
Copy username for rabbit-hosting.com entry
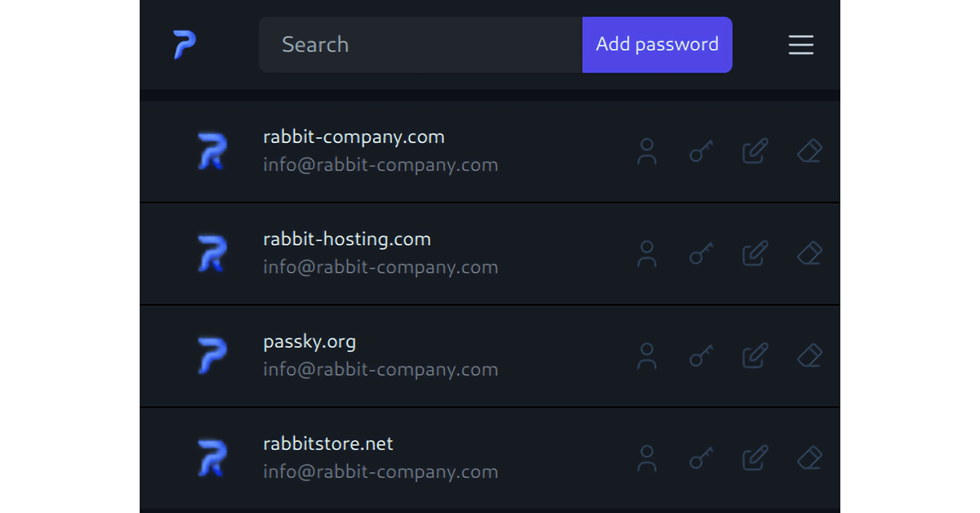[647, 253]
